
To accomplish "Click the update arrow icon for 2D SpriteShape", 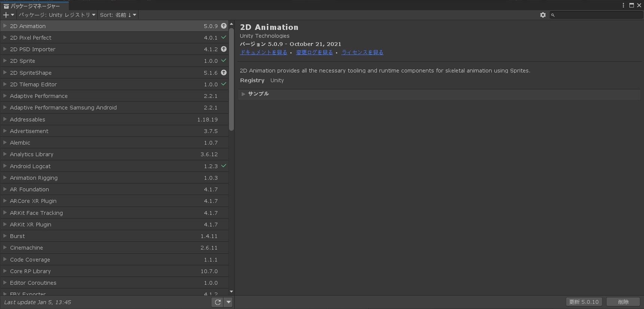I will tap(224, 72).
